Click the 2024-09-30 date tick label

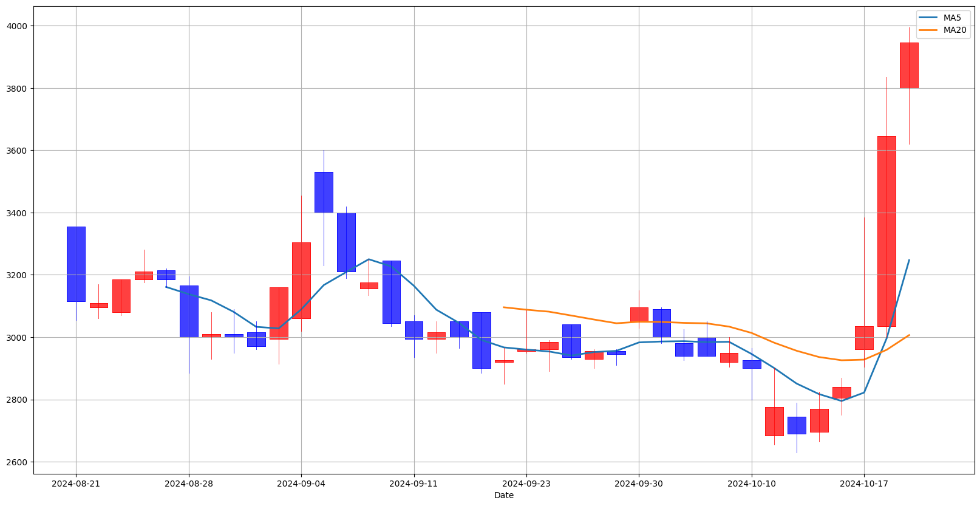[x=639, y=484]
